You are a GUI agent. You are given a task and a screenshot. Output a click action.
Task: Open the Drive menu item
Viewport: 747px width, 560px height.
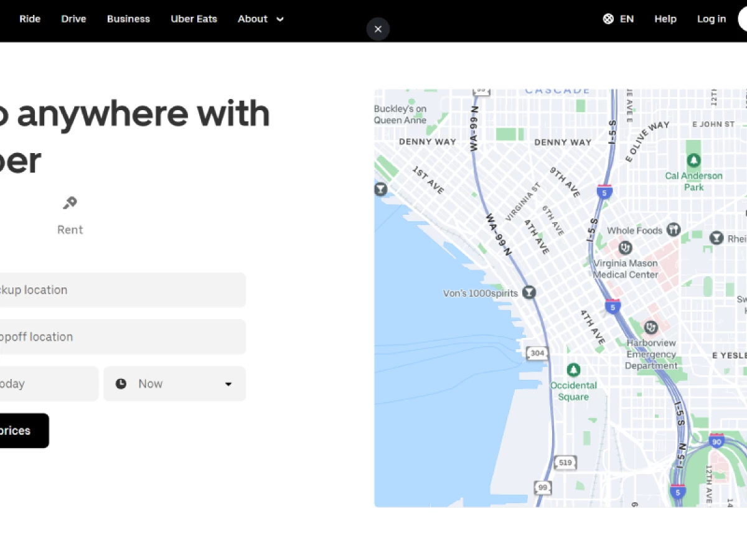click(73, 19)
